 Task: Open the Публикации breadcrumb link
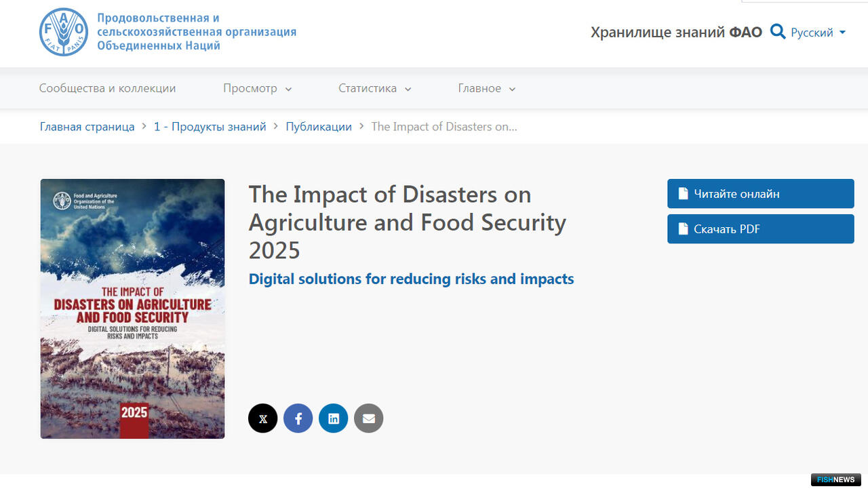click(319, 127)
